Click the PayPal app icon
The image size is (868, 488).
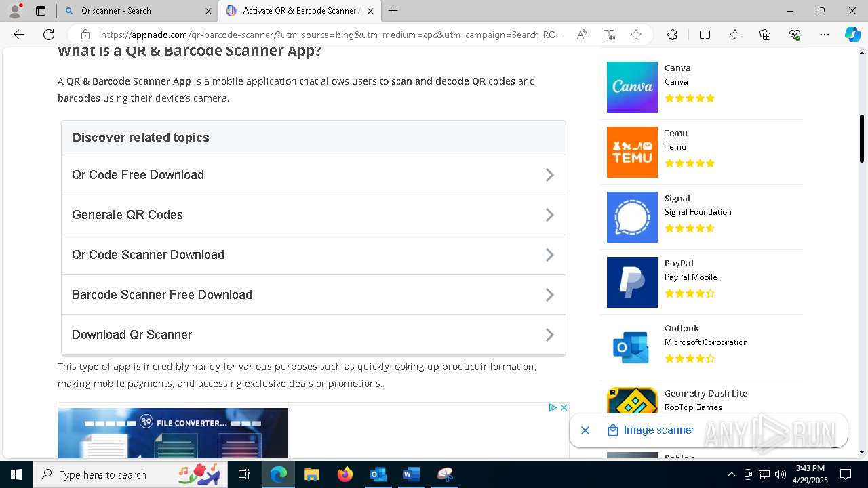(x=632, y=282)
